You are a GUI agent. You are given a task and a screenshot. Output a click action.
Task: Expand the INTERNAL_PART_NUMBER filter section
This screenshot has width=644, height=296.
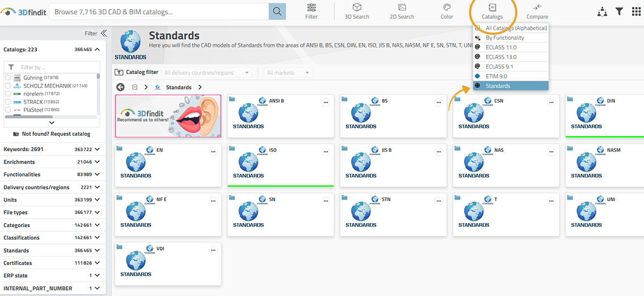coord(53,288)
